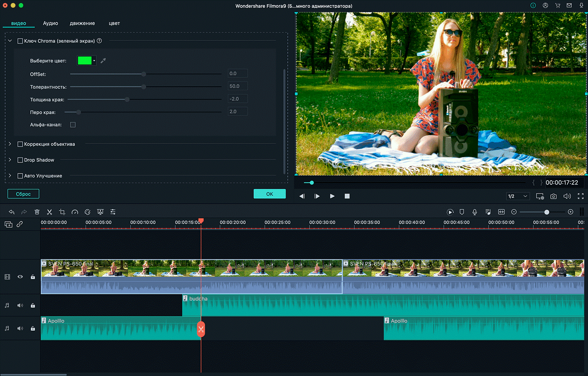The image size is (588, 376).
Task: Take a snapshot with the camera icon
Action: (x=553, y=196)
